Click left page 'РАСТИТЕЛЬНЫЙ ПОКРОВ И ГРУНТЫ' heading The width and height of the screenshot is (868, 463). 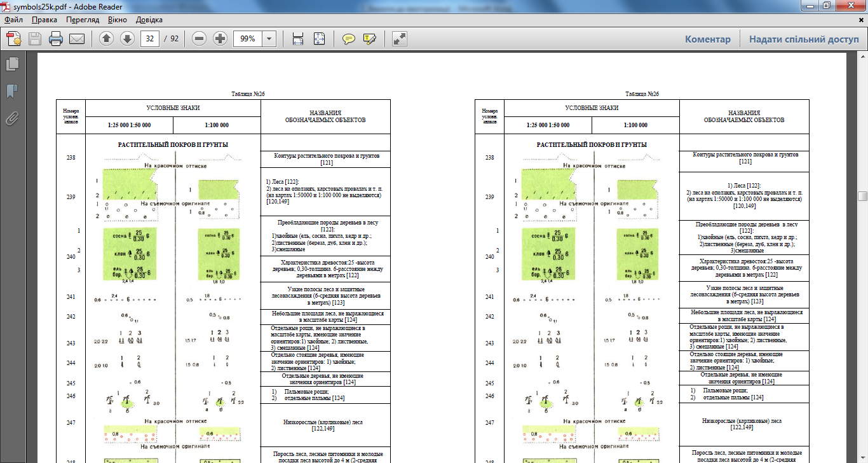[x=173, y=145]
